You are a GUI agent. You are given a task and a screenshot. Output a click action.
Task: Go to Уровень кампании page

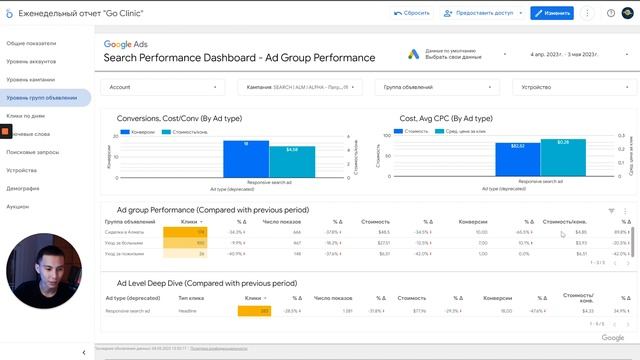point(31,80)
